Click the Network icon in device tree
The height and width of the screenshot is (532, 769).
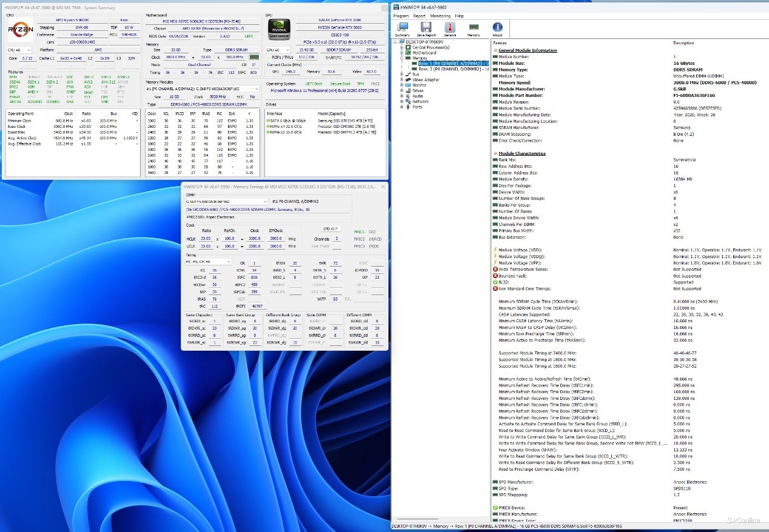pyautogui.click(x=408, y=101)
